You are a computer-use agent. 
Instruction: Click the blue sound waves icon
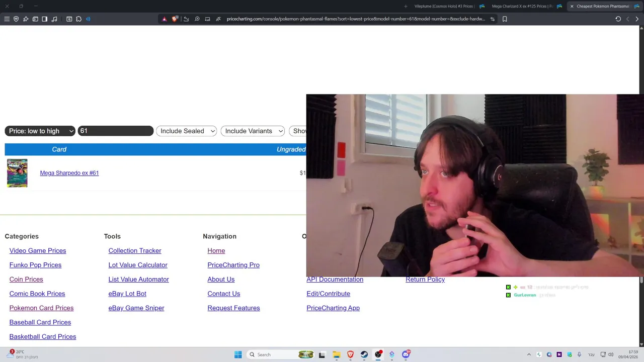[88, 19]
